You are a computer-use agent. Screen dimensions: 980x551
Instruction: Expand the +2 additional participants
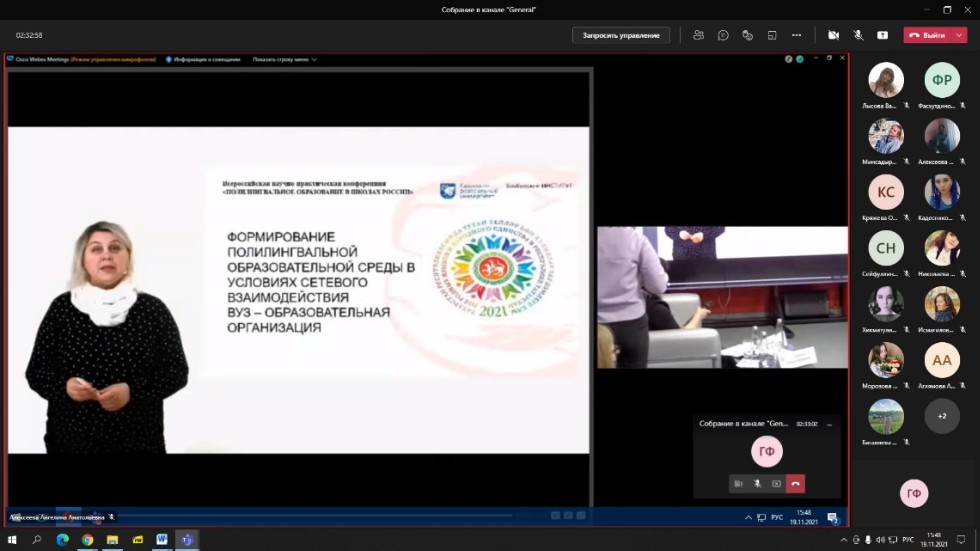click(942, 416)
